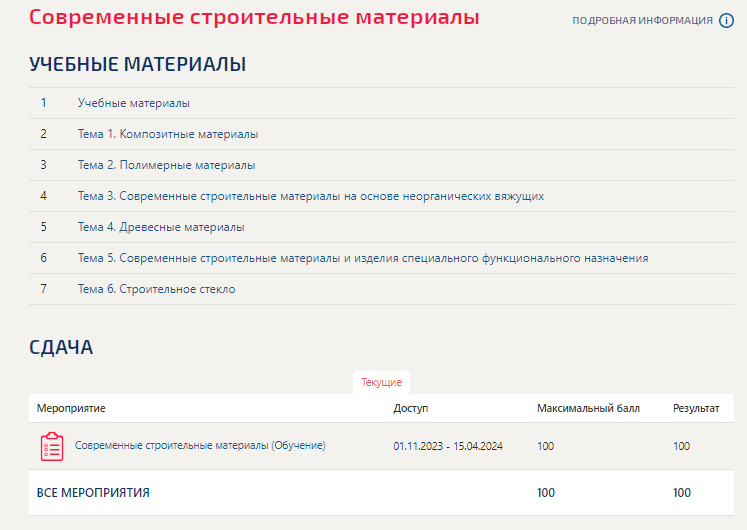Switch to the Текущие tab

click(381, 383)
